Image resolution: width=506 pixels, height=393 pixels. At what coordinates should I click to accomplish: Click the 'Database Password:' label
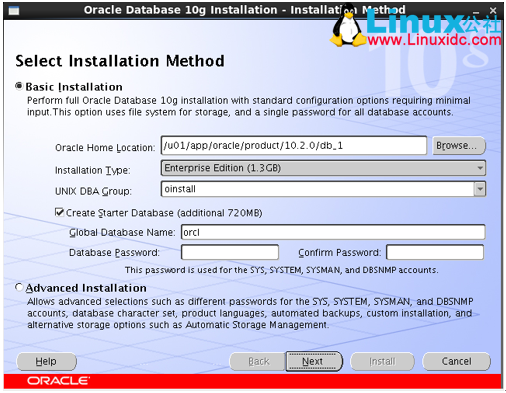114,253
